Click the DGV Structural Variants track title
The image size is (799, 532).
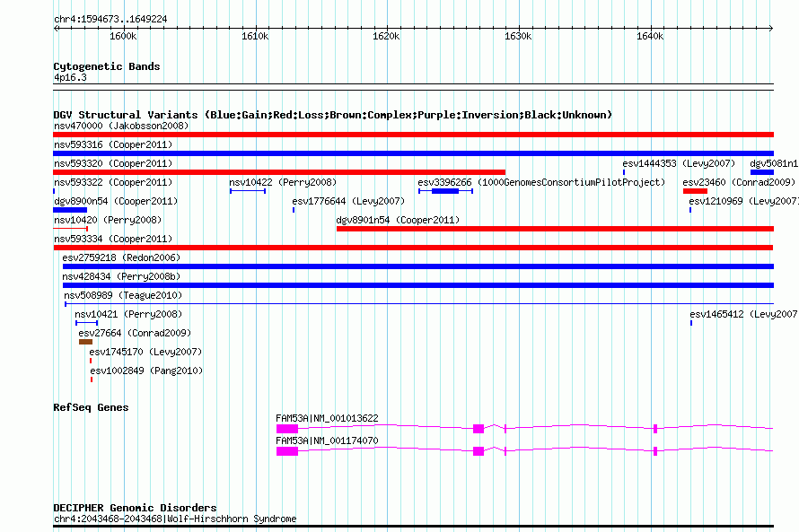[333, 115]
